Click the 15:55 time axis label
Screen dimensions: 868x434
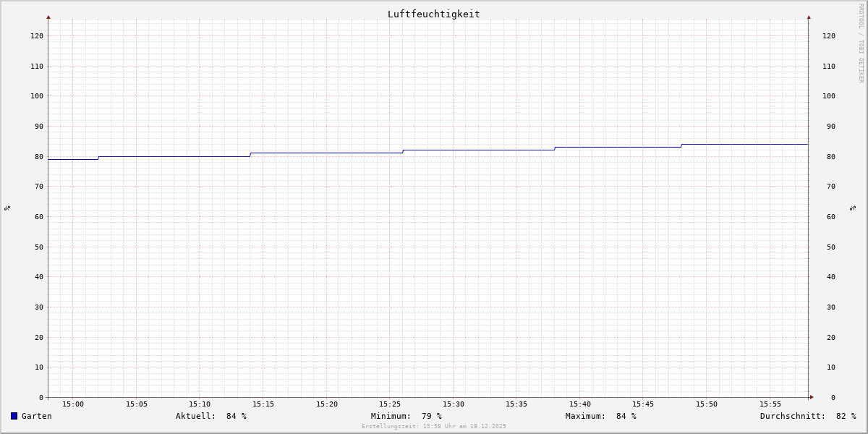click(x=770, y=404)
